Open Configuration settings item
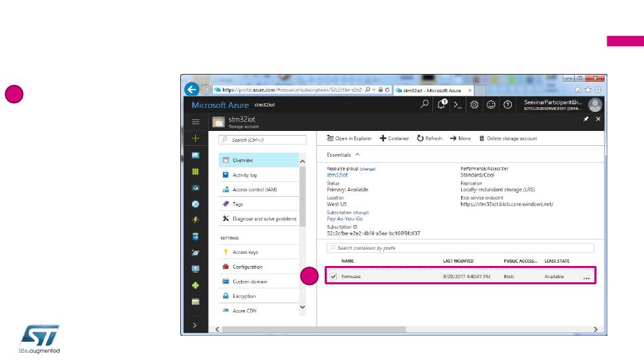The height and width of the screenshot is (363, 644). [x=259, y=267]
